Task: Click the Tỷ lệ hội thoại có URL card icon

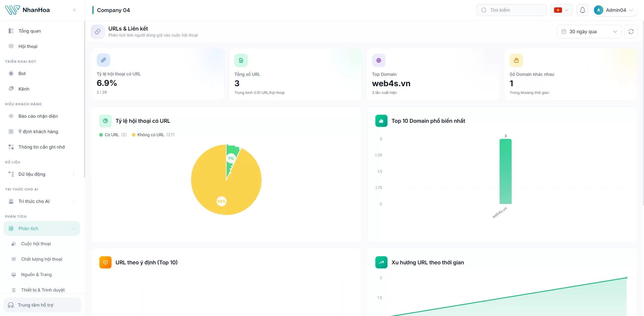Action: [103, 60]
